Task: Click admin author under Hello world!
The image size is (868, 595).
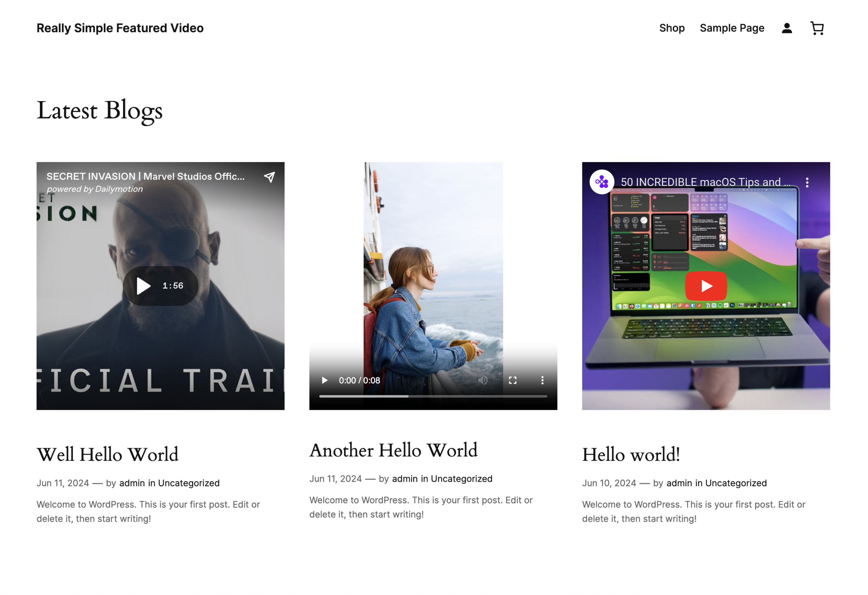Action: click(679, 483)
